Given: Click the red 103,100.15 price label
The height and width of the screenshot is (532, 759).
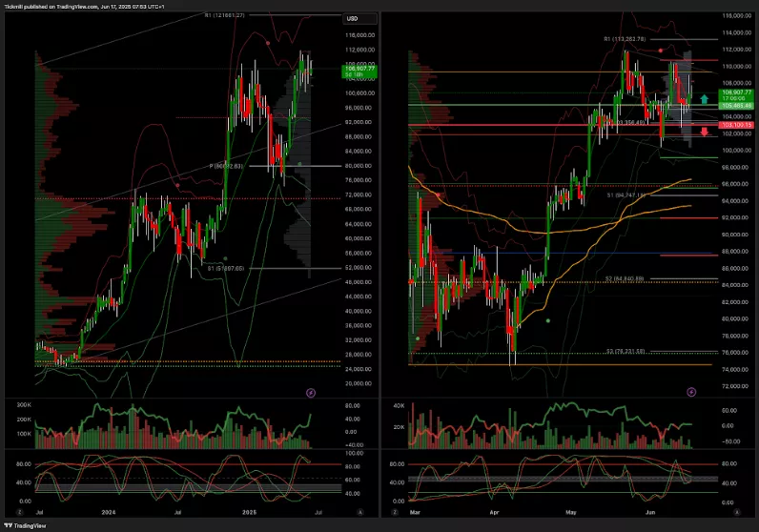Looking at the screenshot, I should click(x=736, y=125).
